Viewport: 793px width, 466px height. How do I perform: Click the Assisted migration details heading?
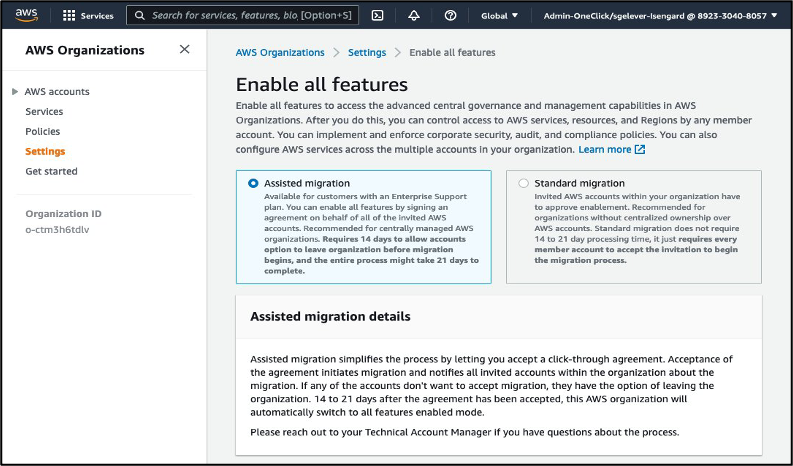click(x=330, y=317)
